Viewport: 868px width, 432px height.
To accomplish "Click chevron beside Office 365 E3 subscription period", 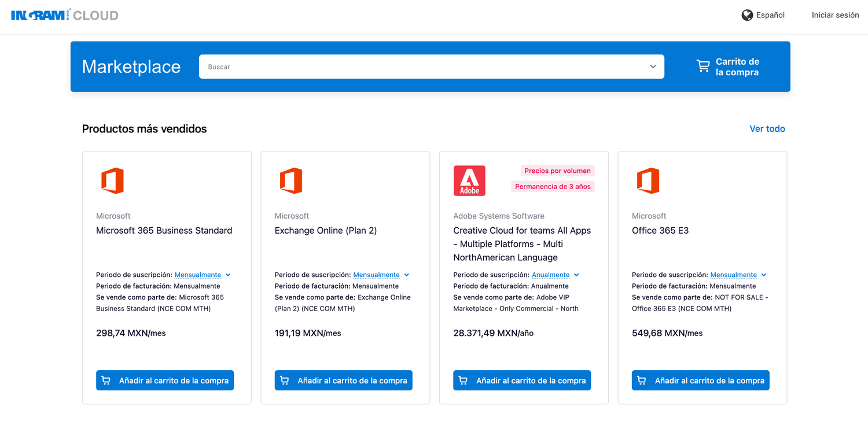I will point(764,275).
